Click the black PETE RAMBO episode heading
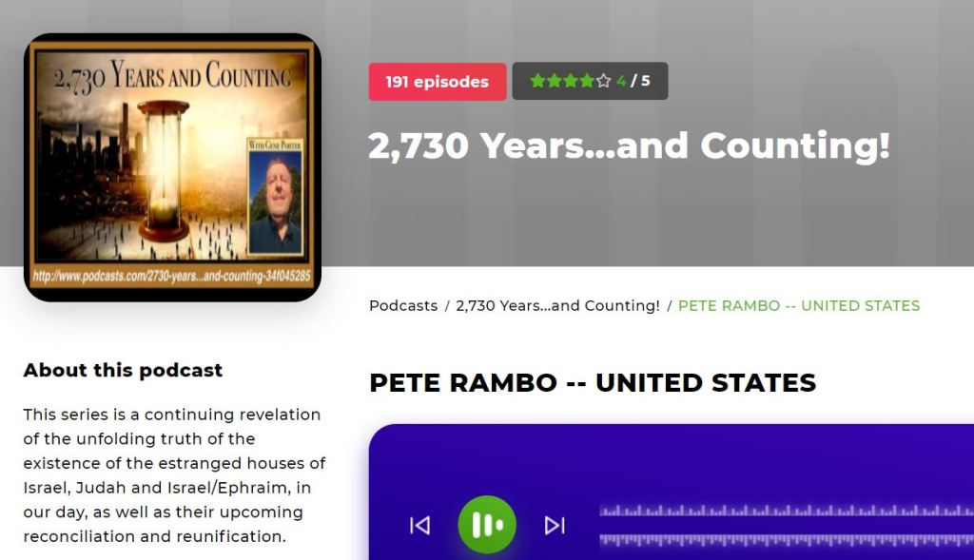Image resolution: width=974 pixels, height=560 pixels. pos(593,382)
